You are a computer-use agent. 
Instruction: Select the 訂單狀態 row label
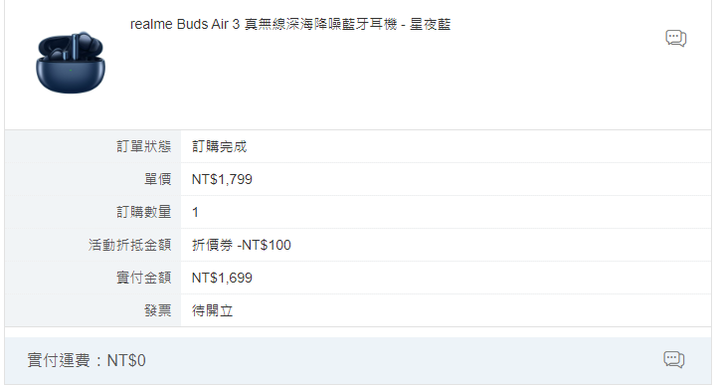point(144,146)
